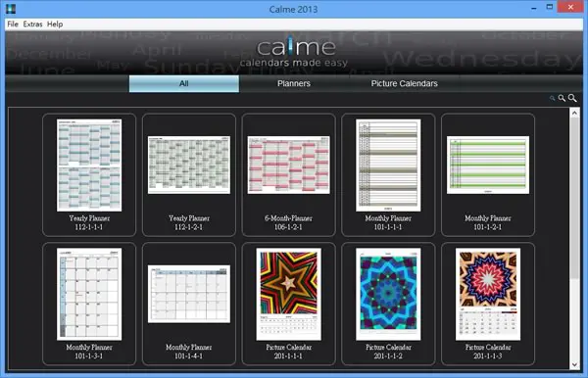The image size is (588, 378).
Task: Click the Calme app icon in title bar
Action: 11,9
